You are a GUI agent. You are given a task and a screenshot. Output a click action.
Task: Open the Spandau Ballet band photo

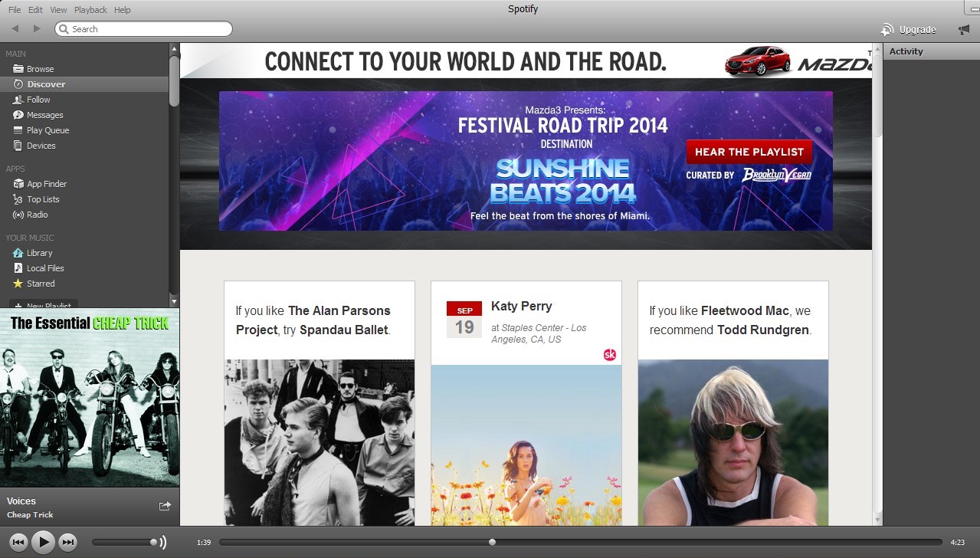(320, 442)
